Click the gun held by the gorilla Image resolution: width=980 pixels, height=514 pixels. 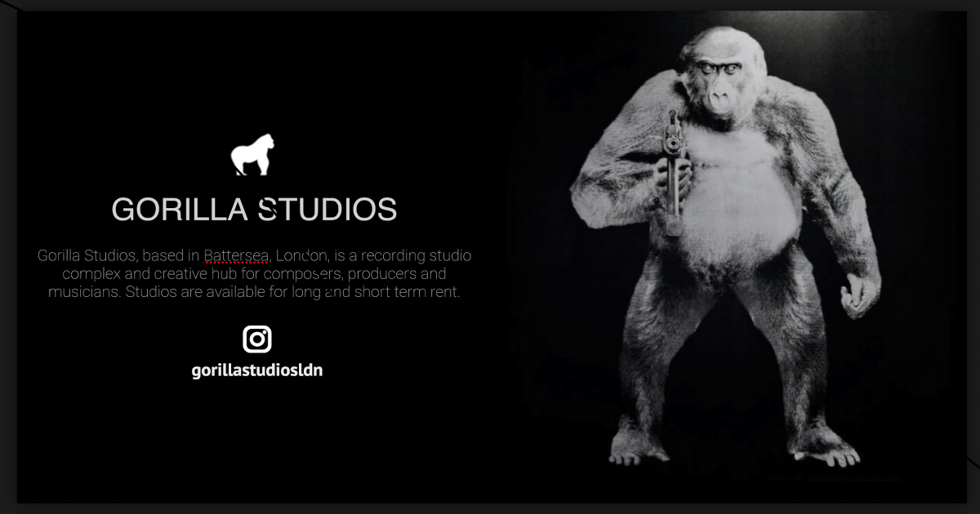tap(672, 173)
